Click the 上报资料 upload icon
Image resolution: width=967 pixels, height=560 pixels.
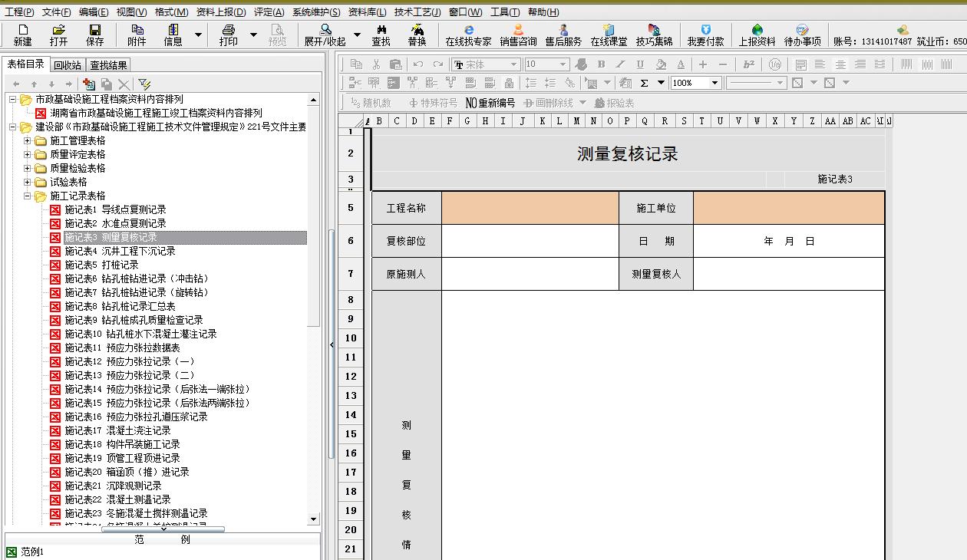(757, 35)
